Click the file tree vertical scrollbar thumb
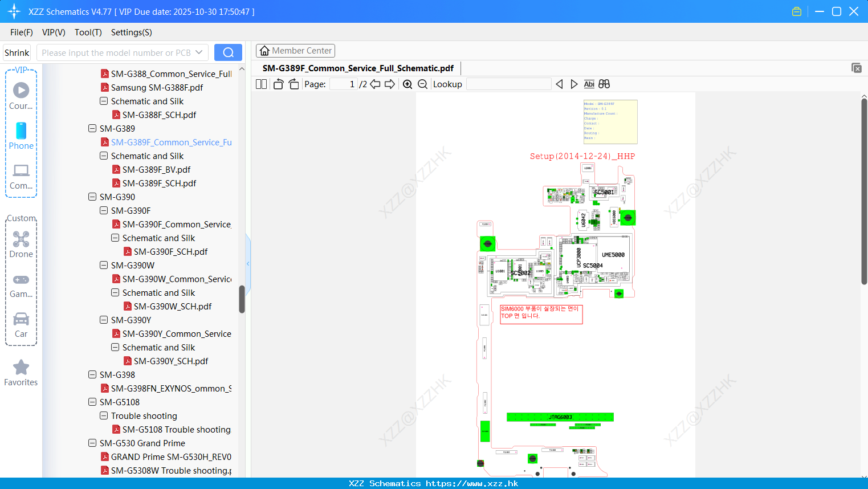The height and width of the screenshot is (489, 868). click(x=242, y=299)
